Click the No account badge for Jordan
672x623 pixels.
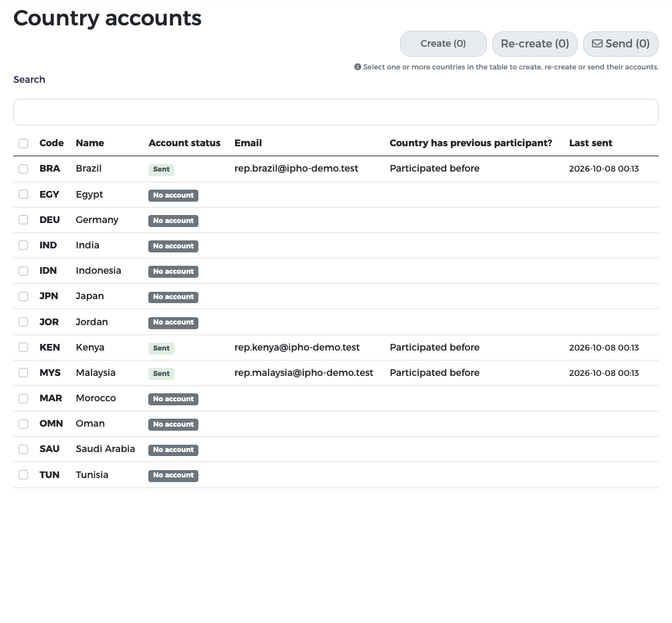coord(173,323)
